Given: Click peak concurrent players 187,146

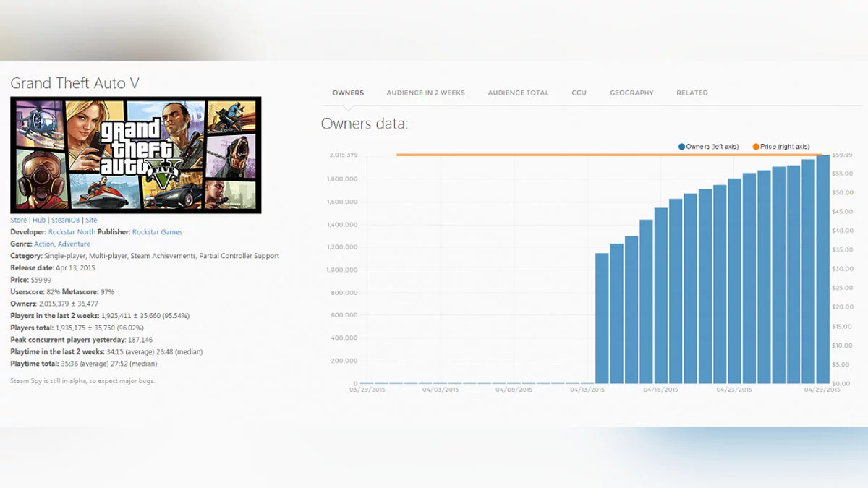Looking at the screenshot, I should tap(82, 340).
